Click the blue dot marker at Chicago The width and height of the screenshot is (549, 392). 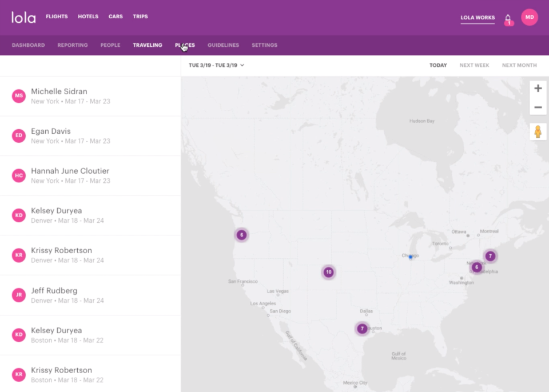coord(411,257)
